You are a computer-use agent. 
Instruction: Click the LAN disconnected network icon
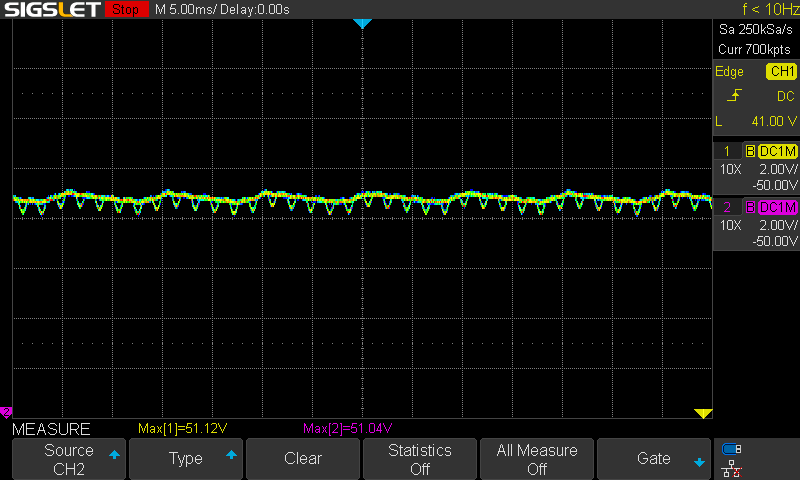pyautogui.click(x=732, y=468)
